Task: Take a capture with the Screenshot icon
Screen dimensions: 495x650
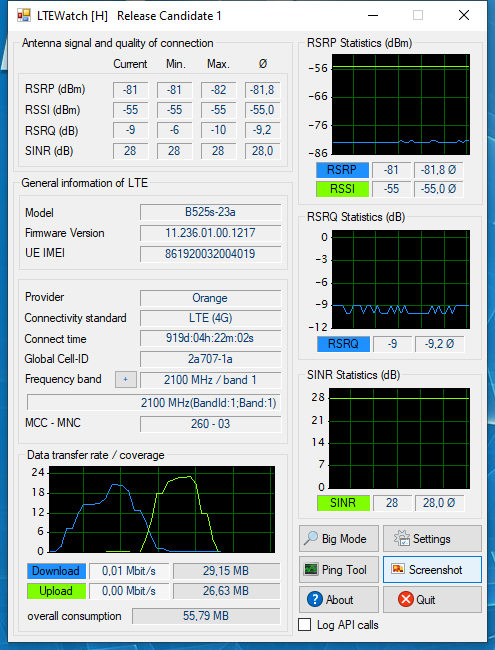Action: pos(398,569)
